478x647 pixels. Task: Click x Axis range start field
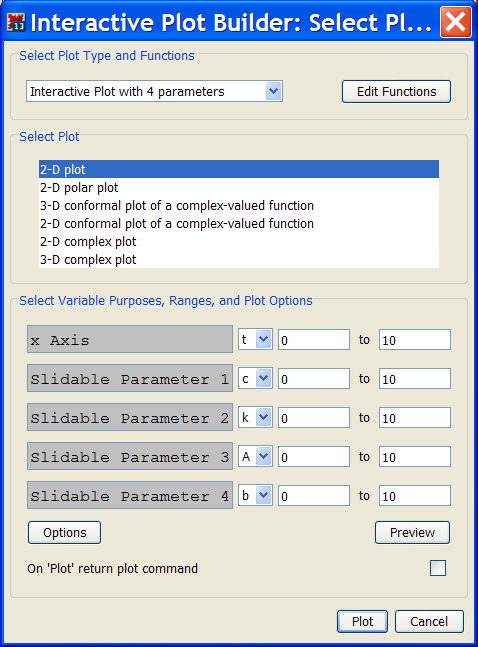pyautogui.click(x=314, y=340)
